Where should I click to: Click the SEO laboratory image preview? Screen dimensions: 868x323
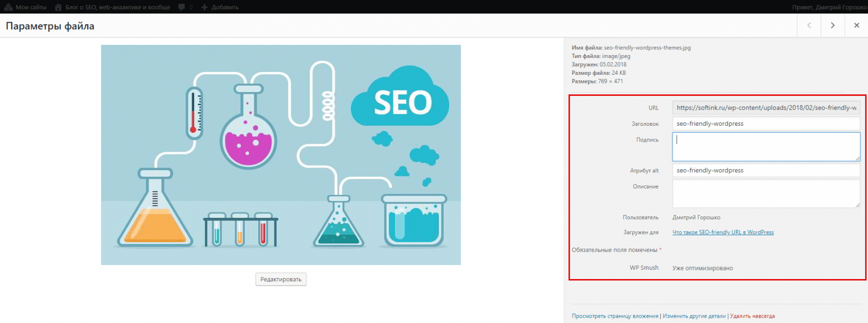[280, 155]
